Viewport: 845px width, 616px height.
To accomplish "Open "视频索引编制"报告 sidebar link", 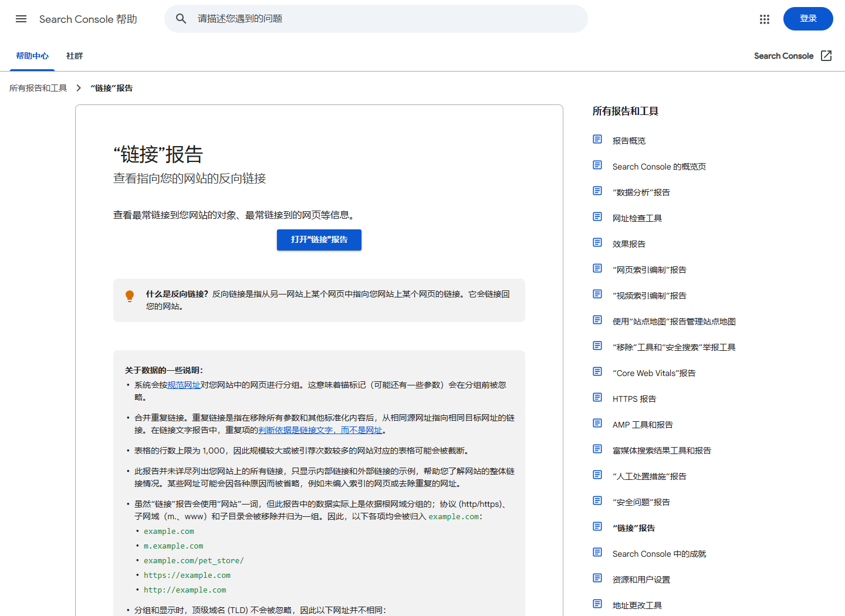I will point(650,296).
